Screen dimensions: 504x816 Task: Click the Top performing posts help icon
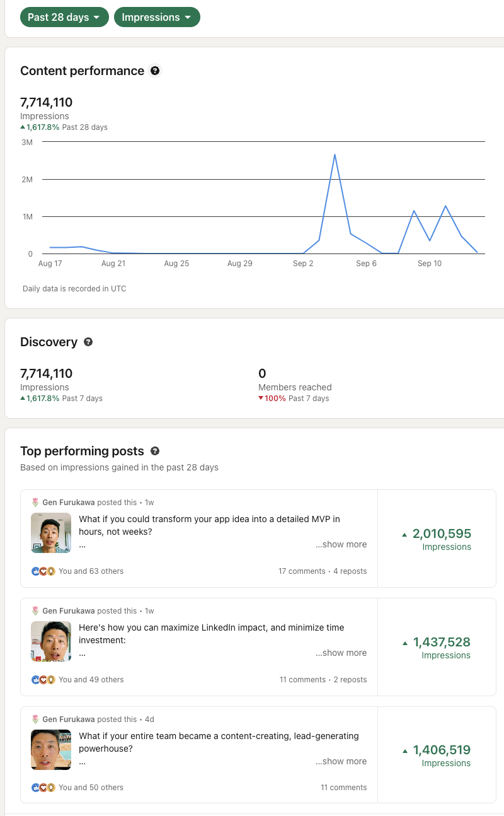[155, 452]
